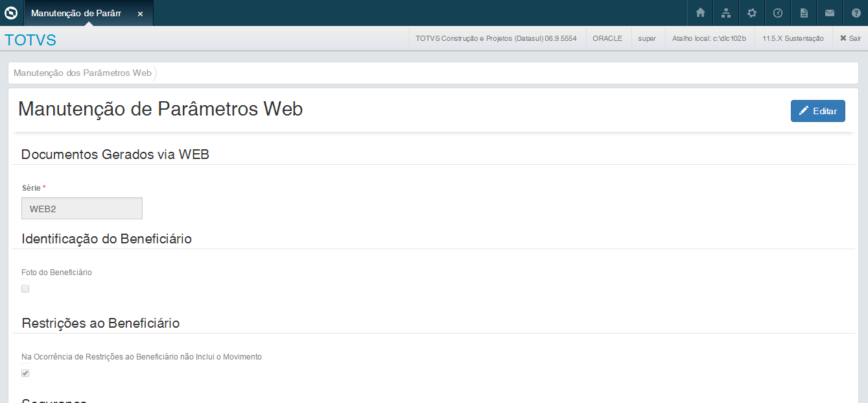
Task: Open the organization hierarchy icon
Action: [726, 13]
